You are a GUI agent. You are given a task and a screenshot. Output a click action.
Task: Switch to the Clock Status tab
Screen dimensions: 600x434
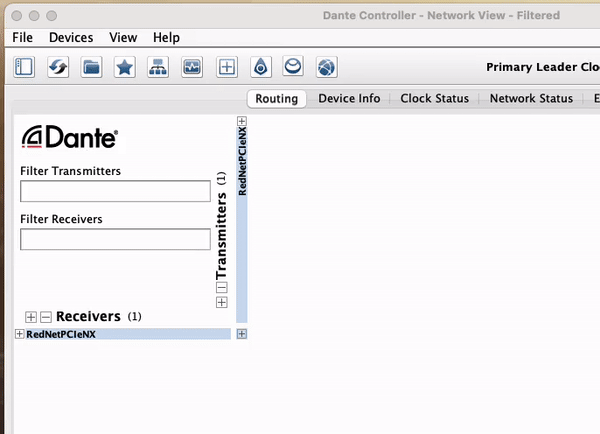(434, 99)
